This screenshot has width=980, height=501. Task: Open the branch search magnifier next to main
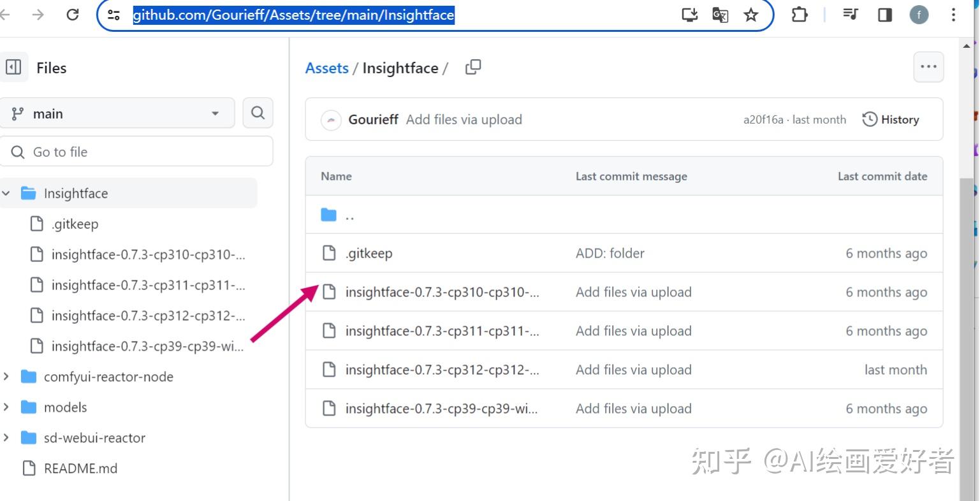point(258,113)
